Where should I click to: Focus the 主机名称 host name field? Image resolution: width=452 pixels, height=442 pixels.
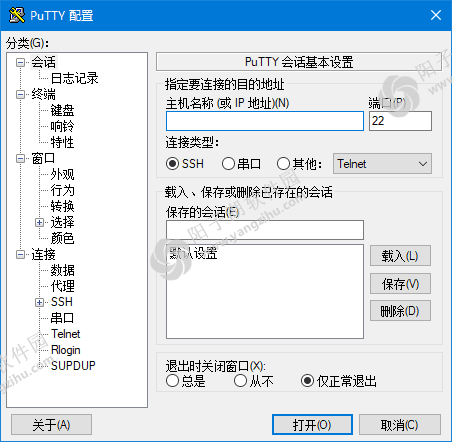pyautogui.click(x=265, y=121)
